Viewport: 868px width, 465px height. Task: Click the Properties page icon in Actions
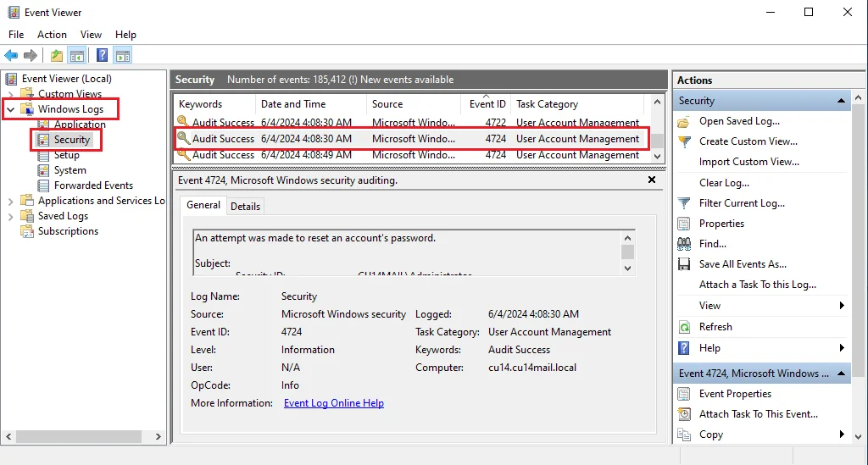coord(684,224)
